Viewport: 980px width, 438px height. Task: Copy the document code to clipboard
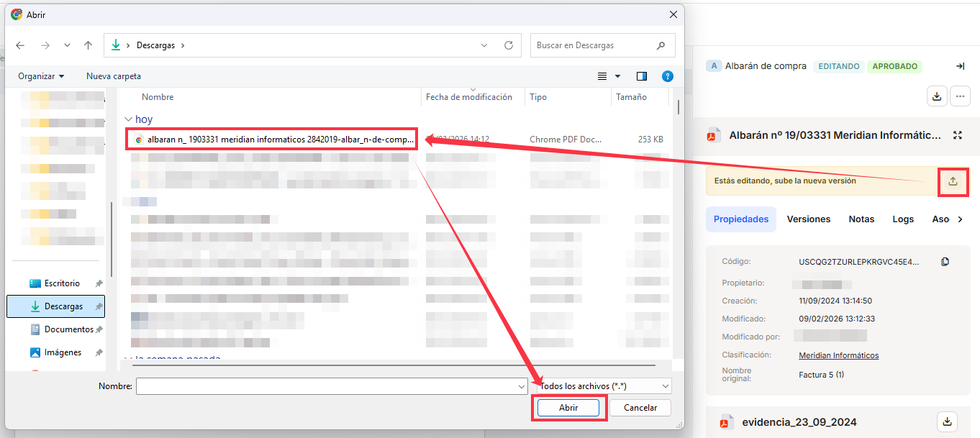point(945,262)
